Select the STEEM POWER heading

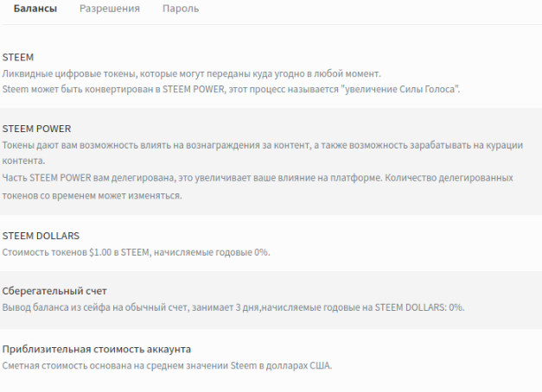37,129
